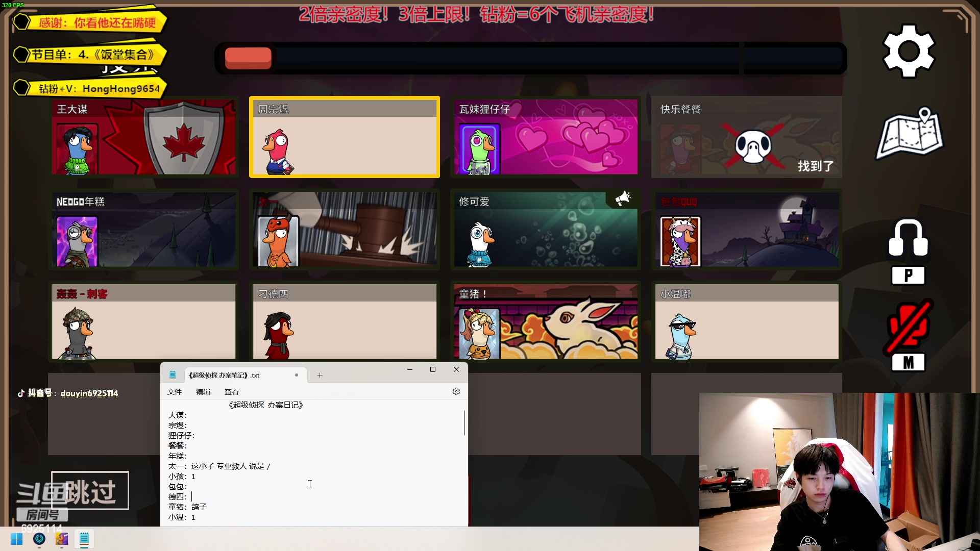
Task: Close the Notepad window
Action: point(456,369)
